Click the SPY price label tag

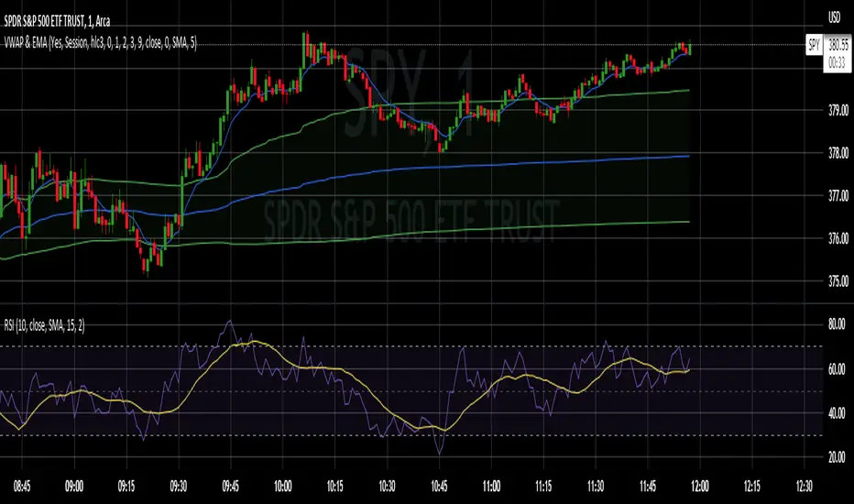pyautogui.click(x=814, y=44)
